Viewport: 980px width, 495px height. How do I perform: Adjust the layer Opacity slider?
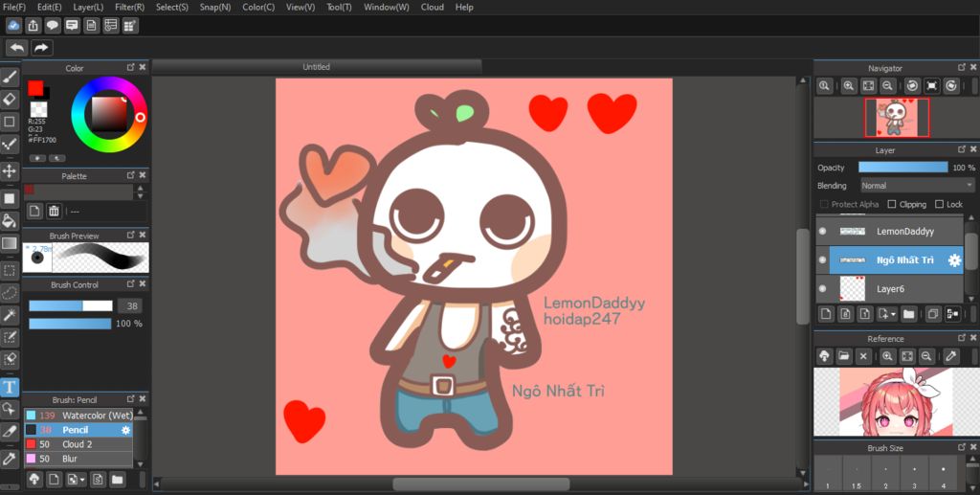903,168
